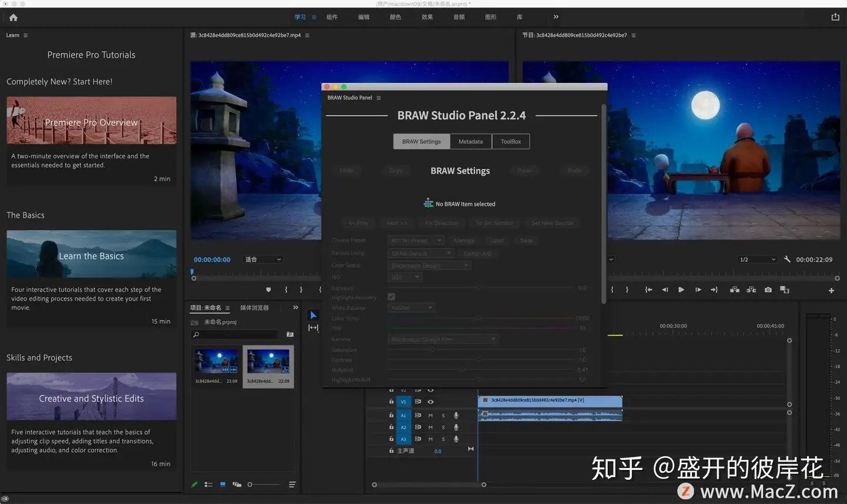Open the 媒体浏览器 tab
The image size is (847, 504).
pyautogui.click(x=254, y=308)
